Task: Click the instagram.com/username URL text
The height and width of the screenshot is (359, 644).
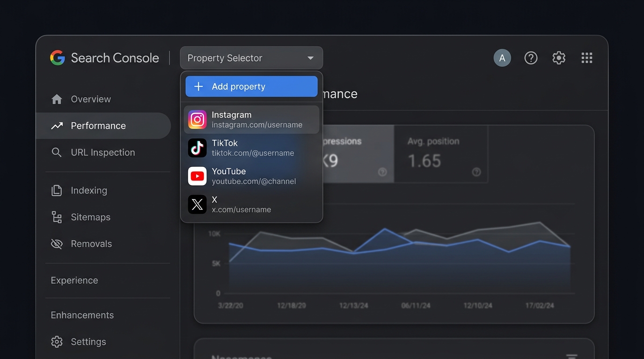Action: 257,125
